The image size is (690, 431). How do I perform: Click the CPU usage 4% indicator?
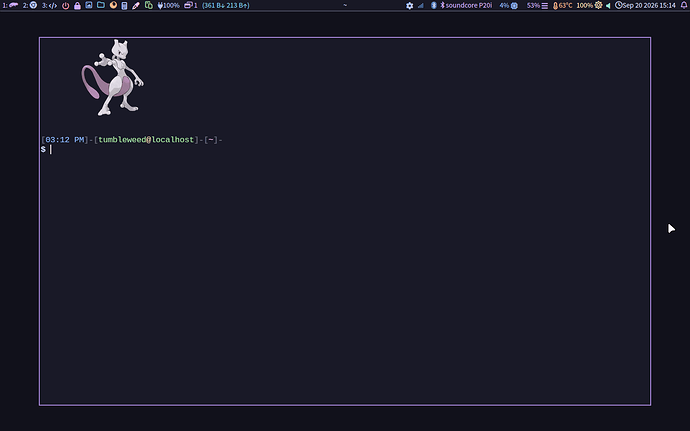pos(509,5)
